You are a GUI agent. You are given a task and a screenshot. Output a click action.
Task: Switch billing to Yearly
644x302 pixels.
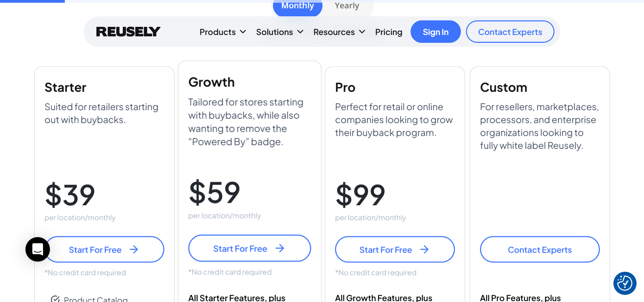347,6
